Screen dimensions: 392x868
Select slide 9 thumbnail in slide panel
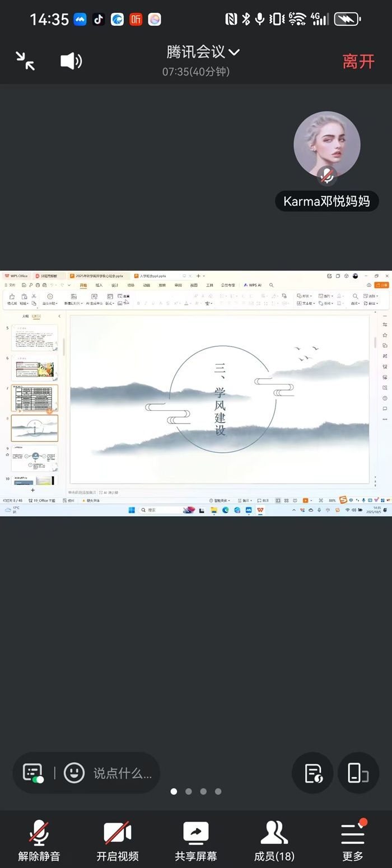(x=35, y=459)
